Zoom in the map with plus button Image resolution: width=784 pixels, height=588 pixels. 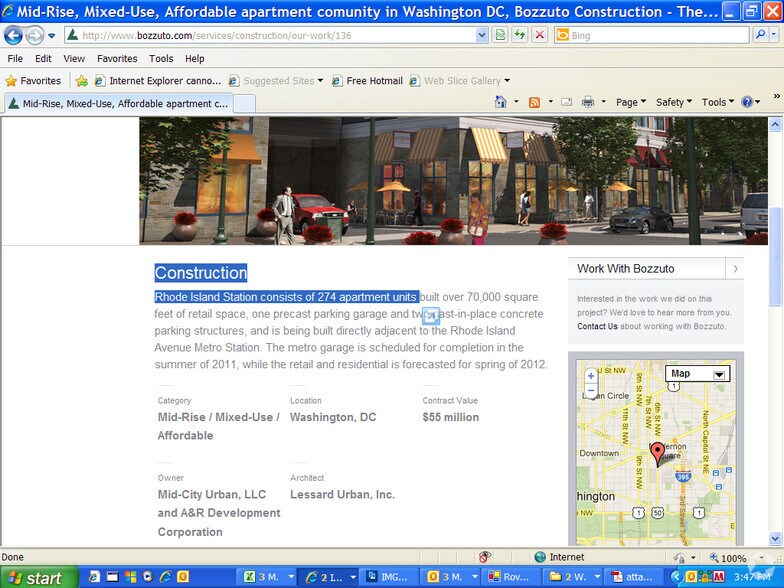(590, 376)
